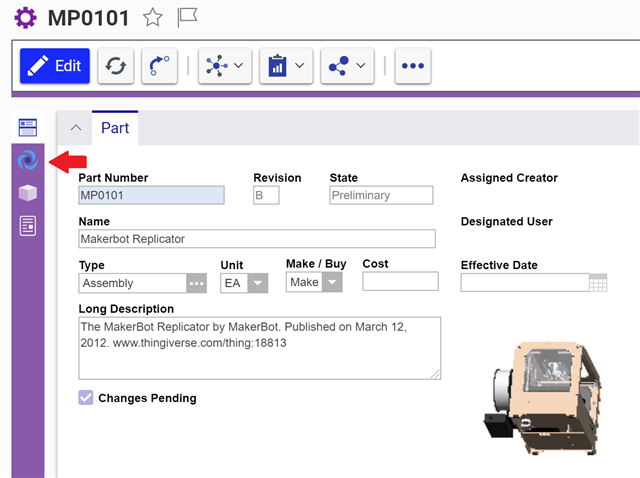
Task: Click the refresh icon in toolbar
Action: (x=116, y=66)
